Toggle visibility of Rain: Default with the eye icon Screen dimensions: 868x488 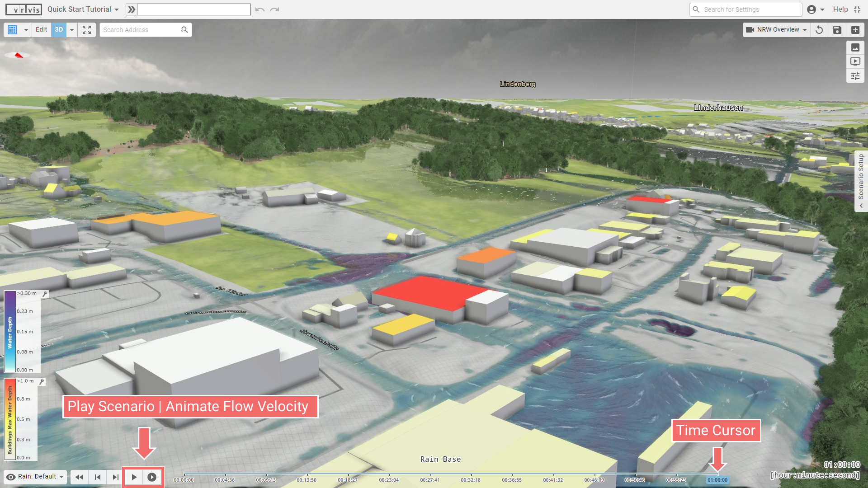10,476
